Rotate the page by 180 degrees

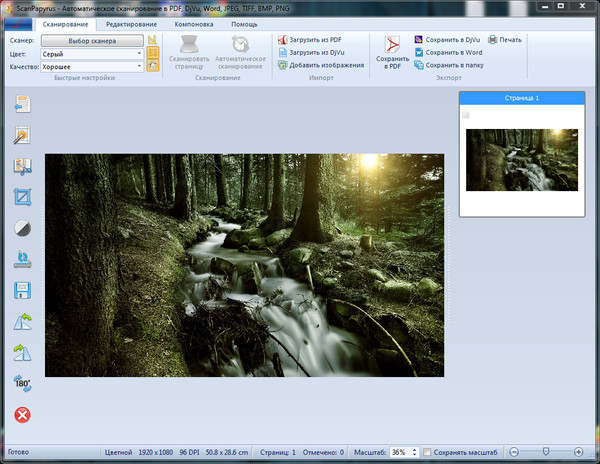(22, 383)
